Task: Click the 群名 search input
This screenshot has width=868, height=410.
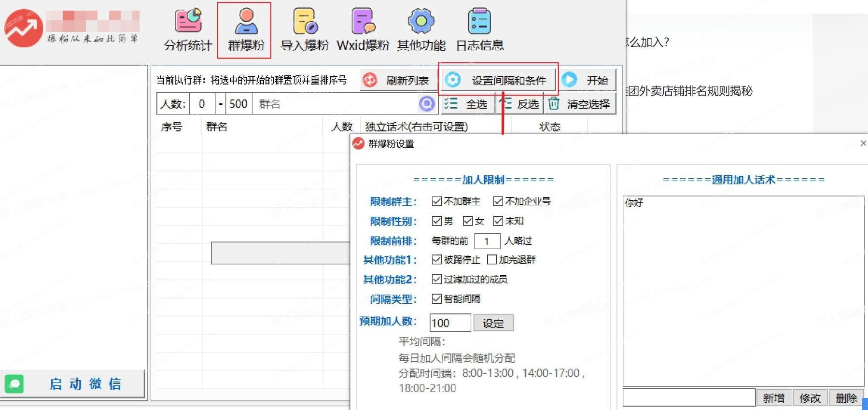Action: tap(336, 104)
